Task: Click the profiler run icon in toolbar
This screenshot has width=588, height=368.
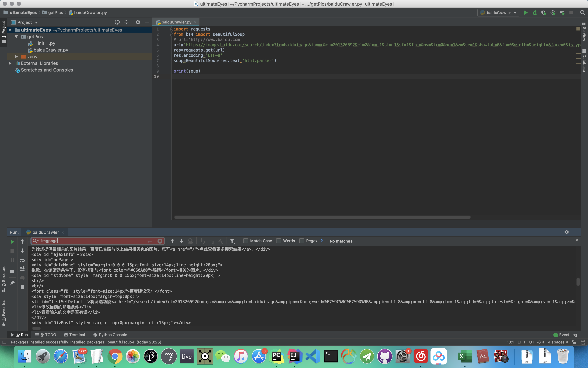Action: tap(553, 13)
